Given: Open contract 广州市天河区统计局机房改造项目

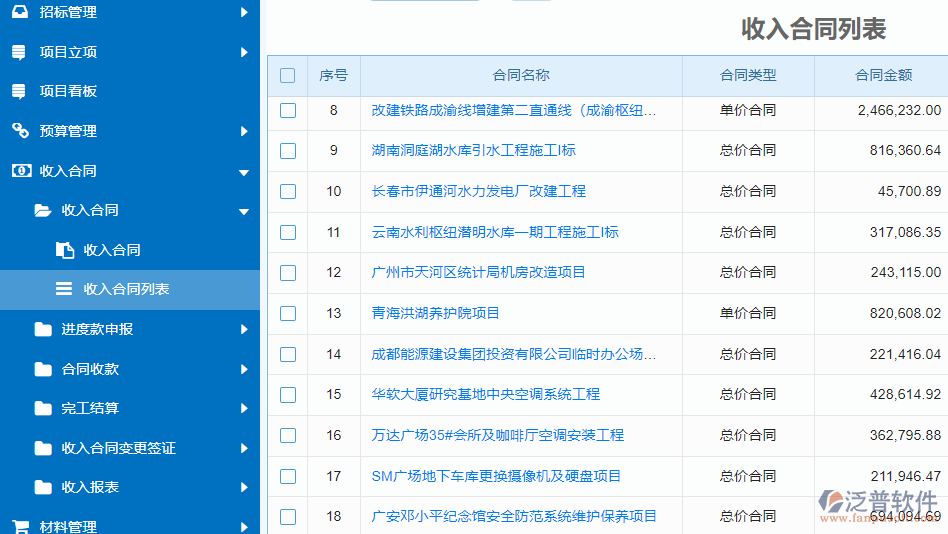Looking at the screenshot, I should tap(478, 272).
